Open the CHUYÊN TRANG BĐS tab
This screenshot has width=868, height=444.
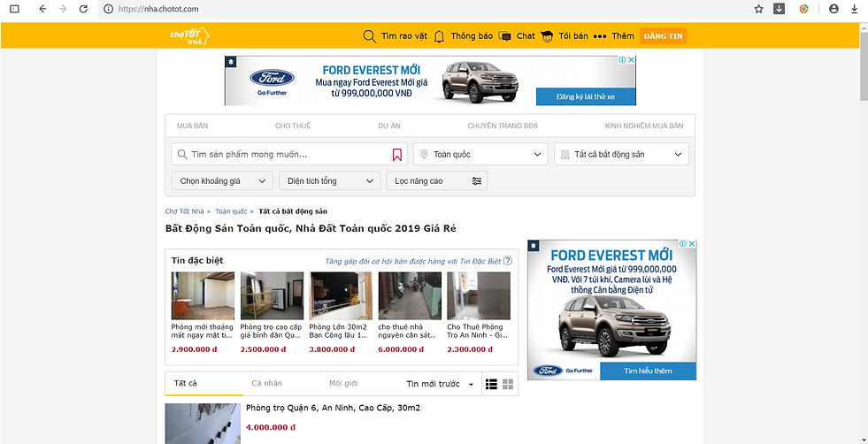[x=503, y=126]
